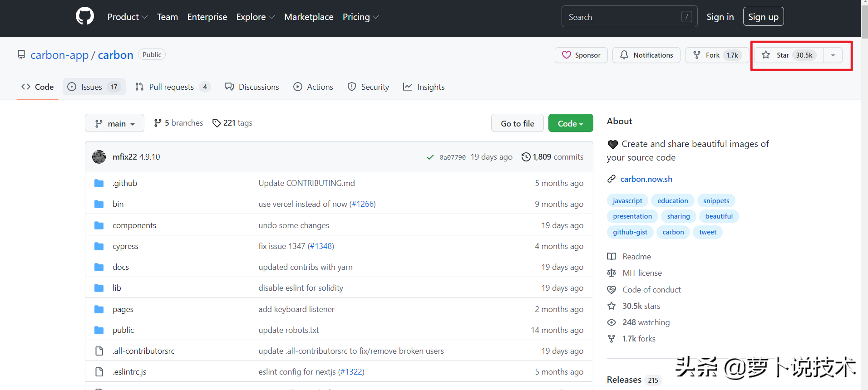Open the green Code dropdown button

pyautogui.click(x=571, y=123)
